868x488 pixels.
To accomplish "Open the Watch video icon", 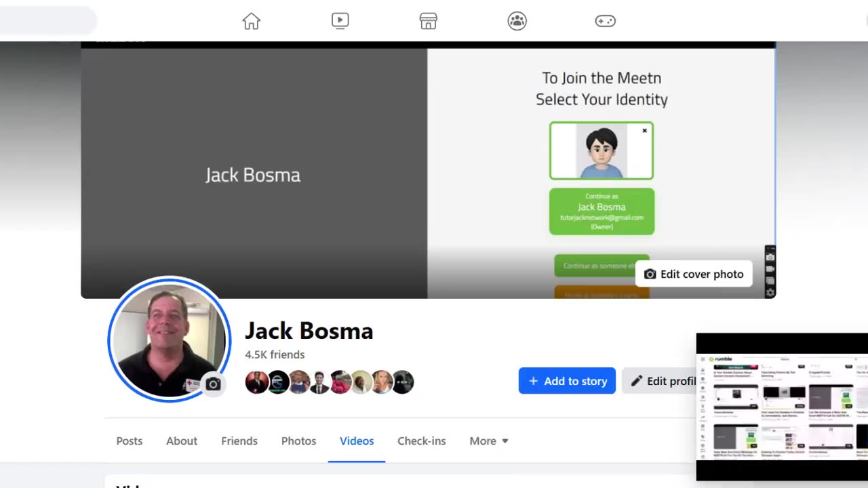I will click(x=340, y=21).
